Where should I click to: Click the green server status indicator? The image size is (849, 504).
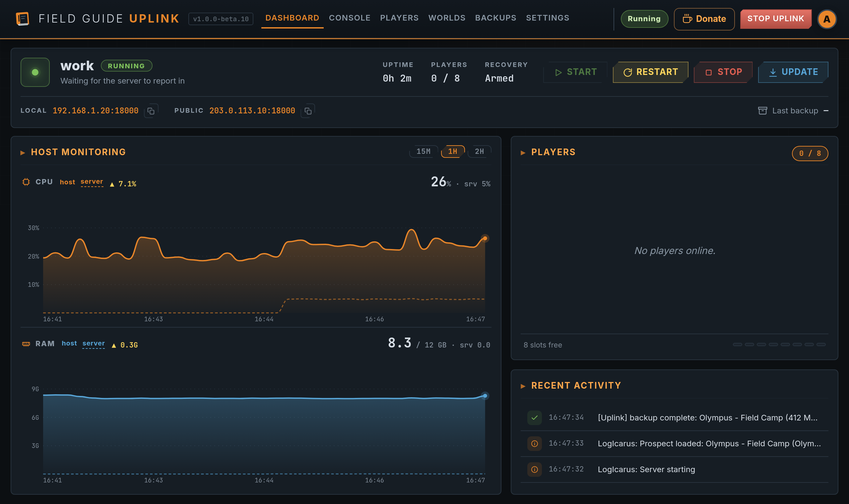pos(35,72)
